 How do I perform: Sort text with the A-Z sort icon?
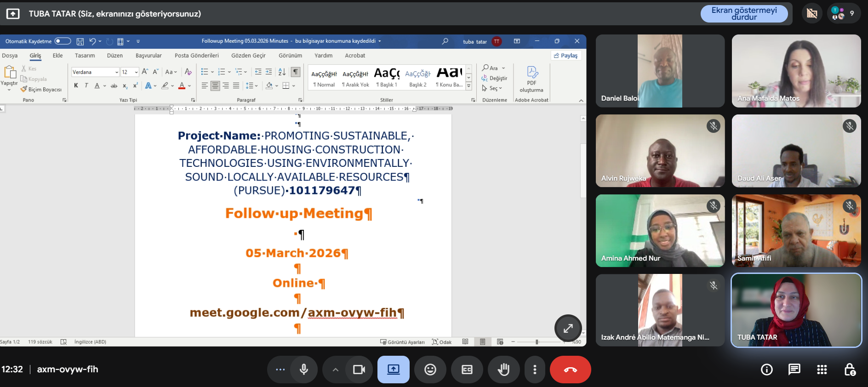(282, 72)
